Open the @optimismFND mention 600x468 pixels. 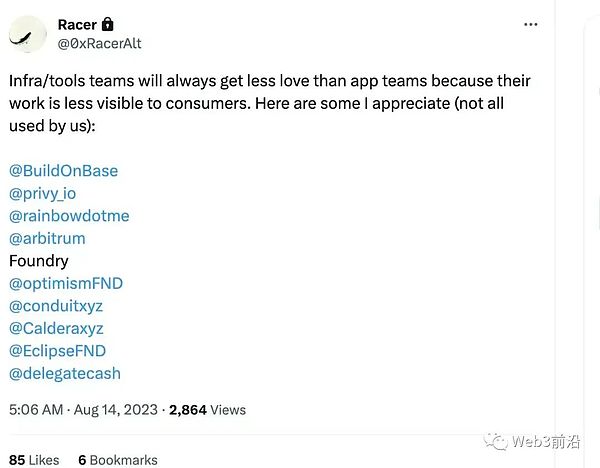click(66, 283)
